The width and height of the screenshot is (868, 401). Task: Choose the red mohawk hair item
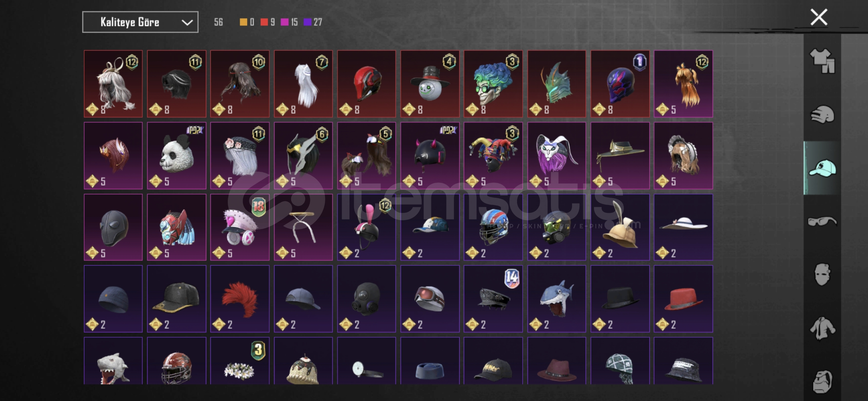(x=240, y=299)
